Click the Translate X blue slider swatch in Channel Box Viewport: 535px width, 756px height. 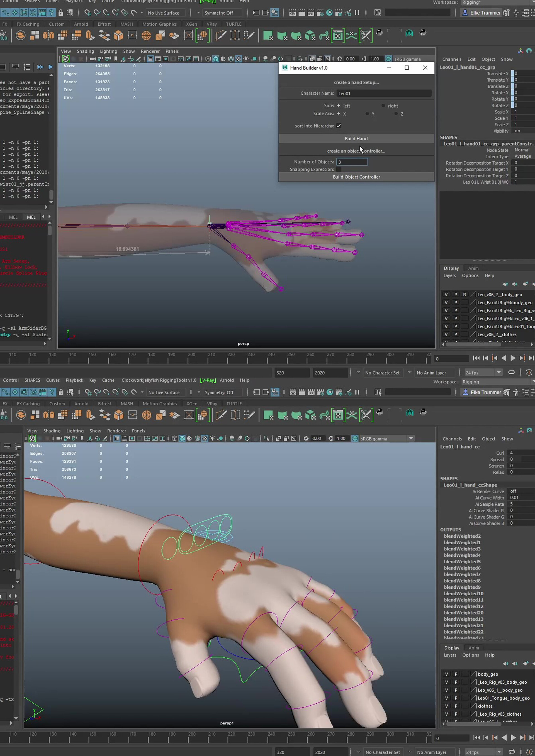[512, 74]
